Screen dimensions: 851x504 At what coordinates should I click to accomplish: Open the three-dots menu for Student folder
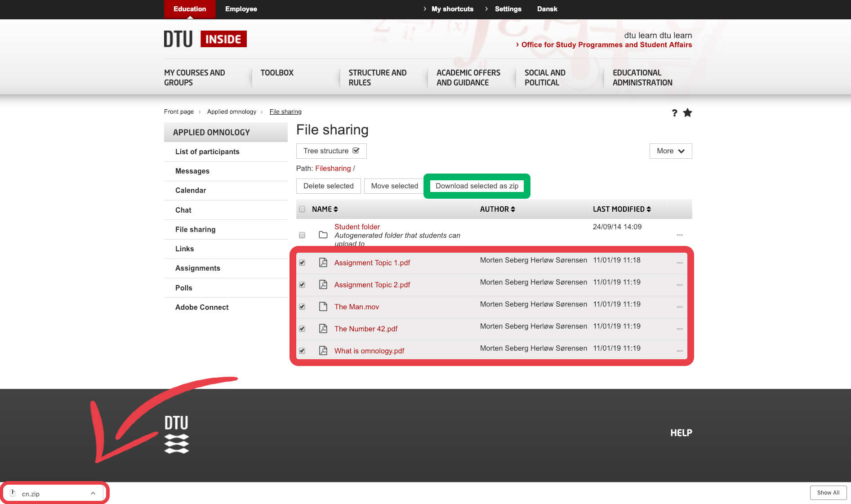tap(679, 235)
